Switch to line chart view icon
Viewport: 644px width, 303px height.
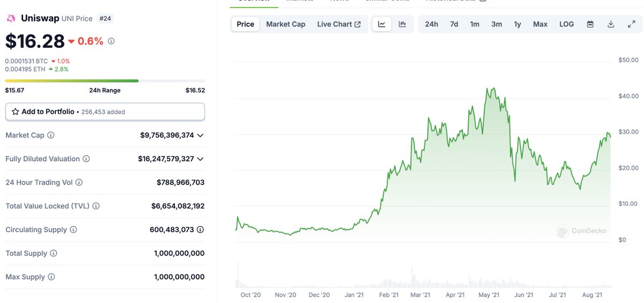click(382, 24)
